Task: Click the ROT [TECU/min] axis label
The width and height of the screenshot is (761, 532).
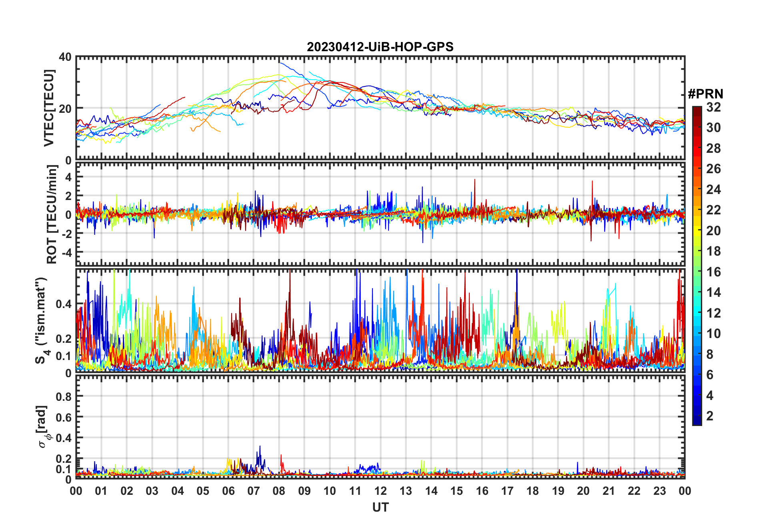Action: coord(52,214)
